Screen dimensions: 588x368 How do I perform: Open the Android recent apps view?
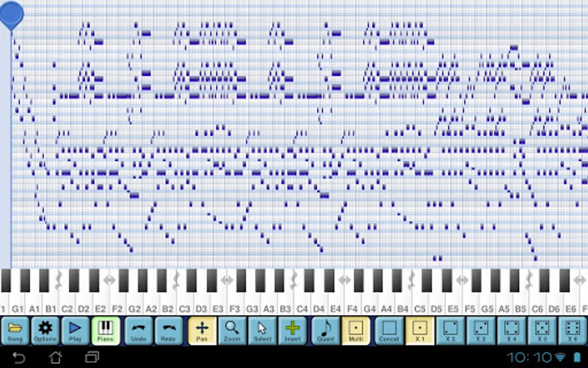(92, 358)
